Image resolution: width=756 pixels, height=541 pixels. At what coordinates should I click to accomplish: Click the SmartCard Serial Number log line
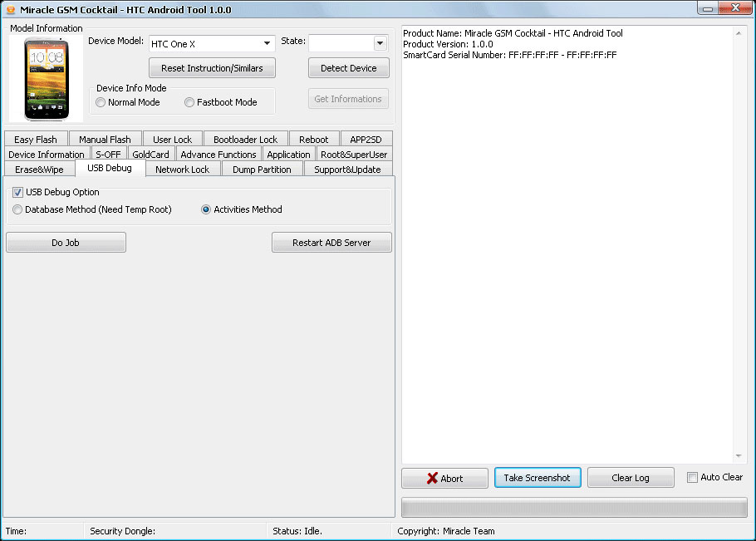(509, 55)
